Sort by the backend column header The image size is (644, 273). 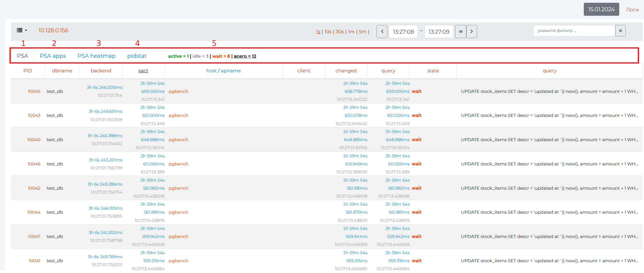pos(101,71)
